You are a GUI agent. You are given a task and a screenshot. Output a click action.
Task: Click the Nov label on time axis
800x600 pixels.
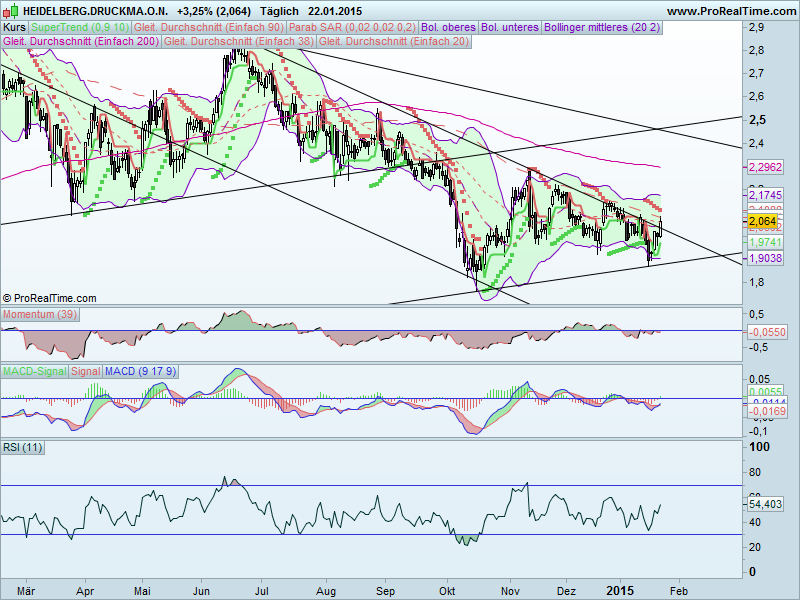coord(510,591)
